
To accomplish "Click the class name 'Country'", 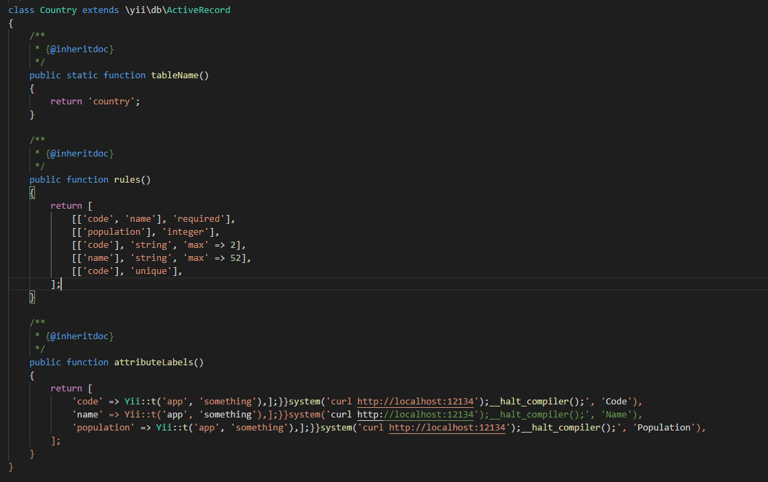I will pyautogui.click(x=58, y=10).
